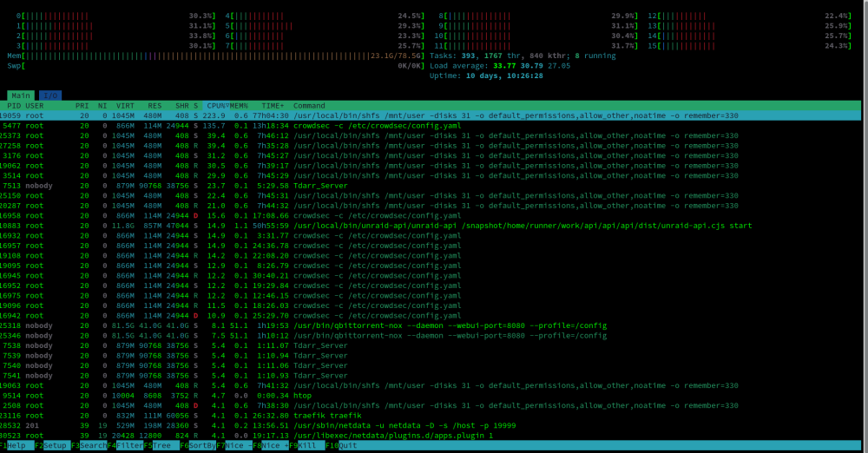Click the CPU% column header
Viewport: 868px width, 453px height.
pos(216,105)
